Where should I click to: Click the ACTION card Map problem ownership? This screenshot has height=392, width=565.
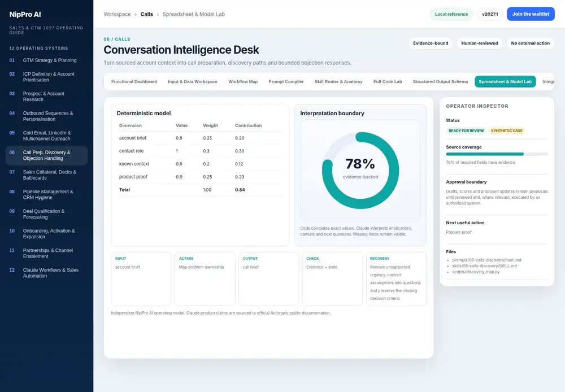pyautogui.click(x=205, y=279)
